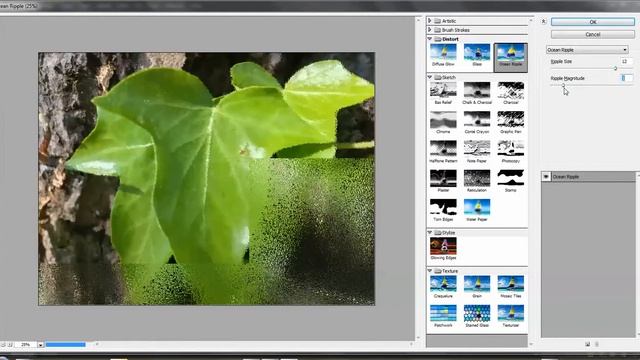
Task: Select the Diffuse Glow filter thumbnail
Action: point(443,55)
